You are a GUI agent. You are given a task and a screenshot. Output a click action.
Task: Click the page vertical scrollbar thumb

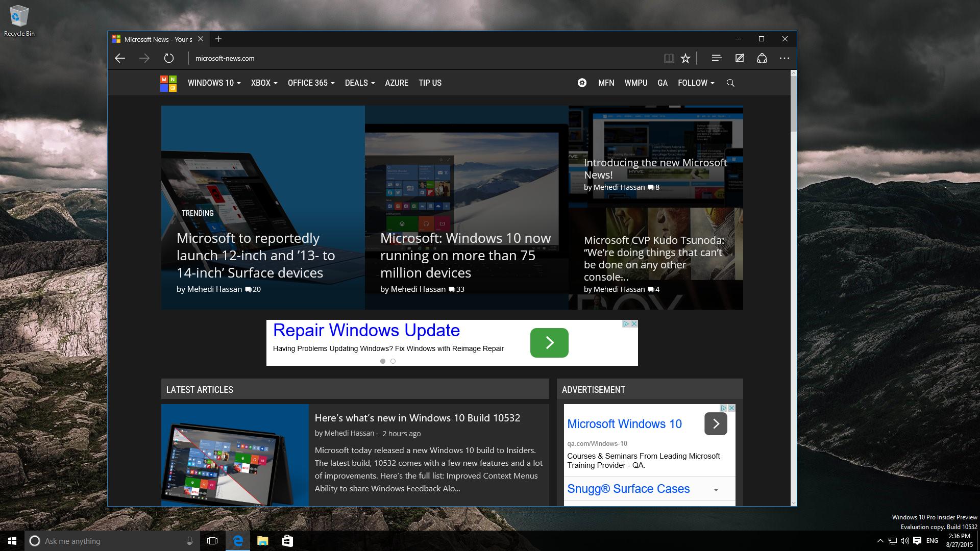(x=793, y=104)
